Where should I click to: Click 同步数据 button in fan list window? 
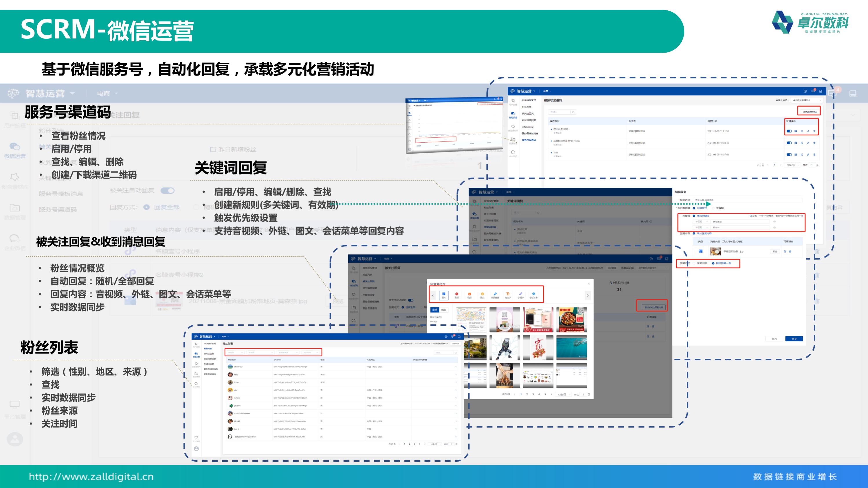456,344
